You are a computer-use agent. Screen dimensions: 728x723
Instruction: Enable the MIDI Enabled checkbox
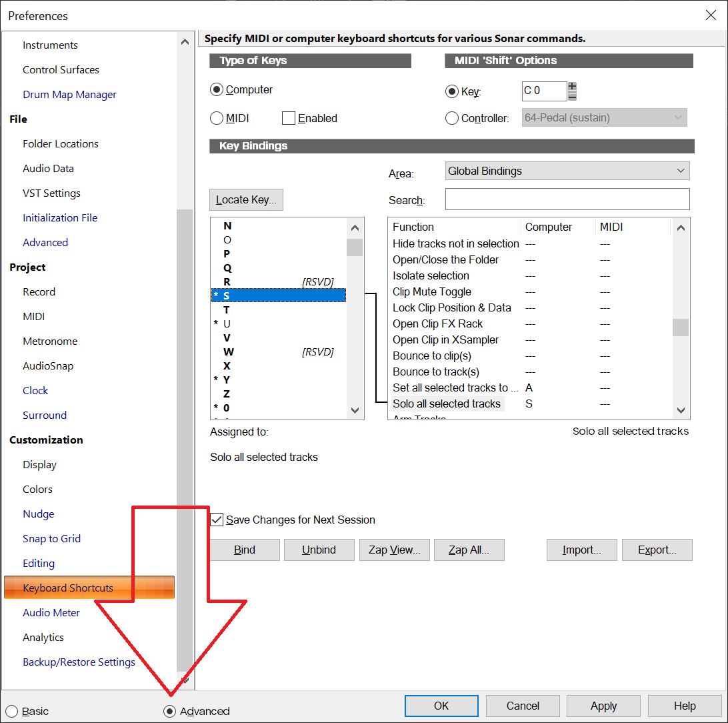(x=289, y=118)
